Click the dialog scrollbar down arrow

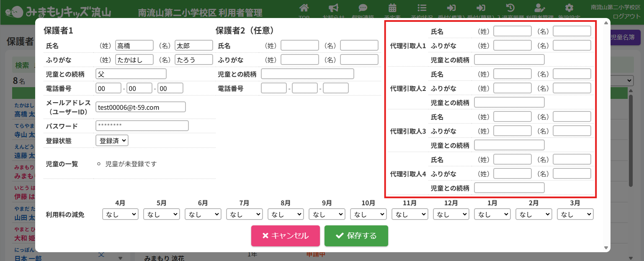[606, 248]
